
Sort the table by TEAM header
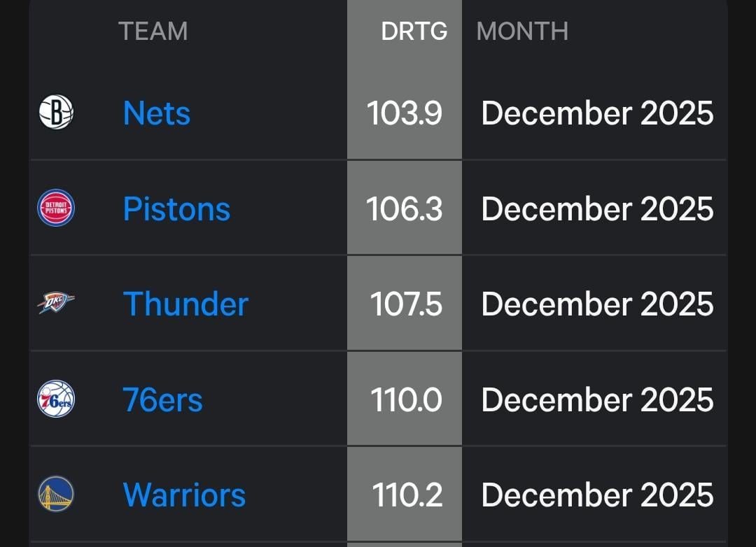153,31
